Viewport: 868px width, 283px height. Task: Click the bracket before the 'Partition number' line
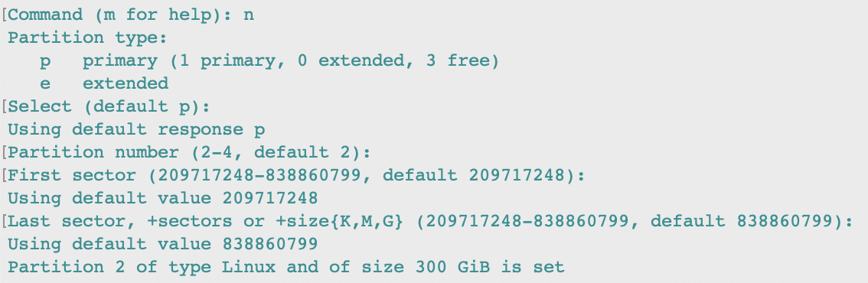pyautogui.click(x=5, y=152)
